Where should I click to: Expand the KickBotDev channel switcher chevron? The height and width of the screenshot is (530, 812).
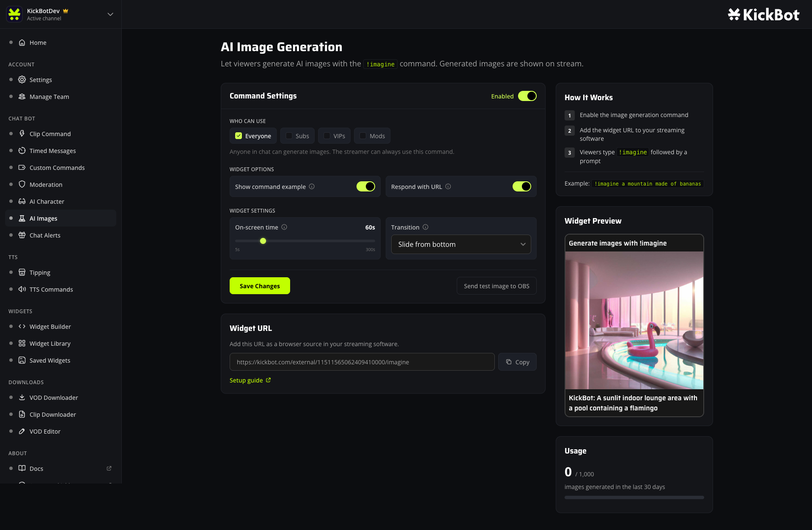[x=110, y=14]
